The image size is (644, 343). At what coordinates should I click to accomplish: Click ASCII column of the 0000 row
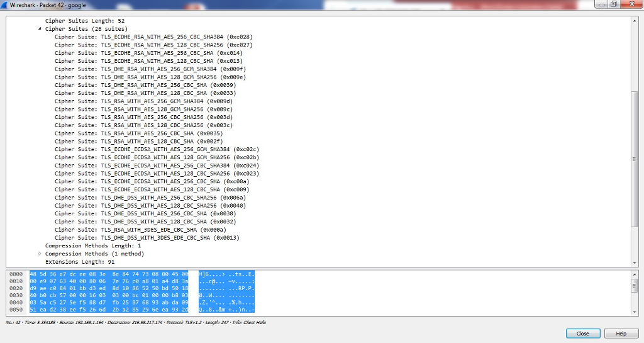coord(226,274)
